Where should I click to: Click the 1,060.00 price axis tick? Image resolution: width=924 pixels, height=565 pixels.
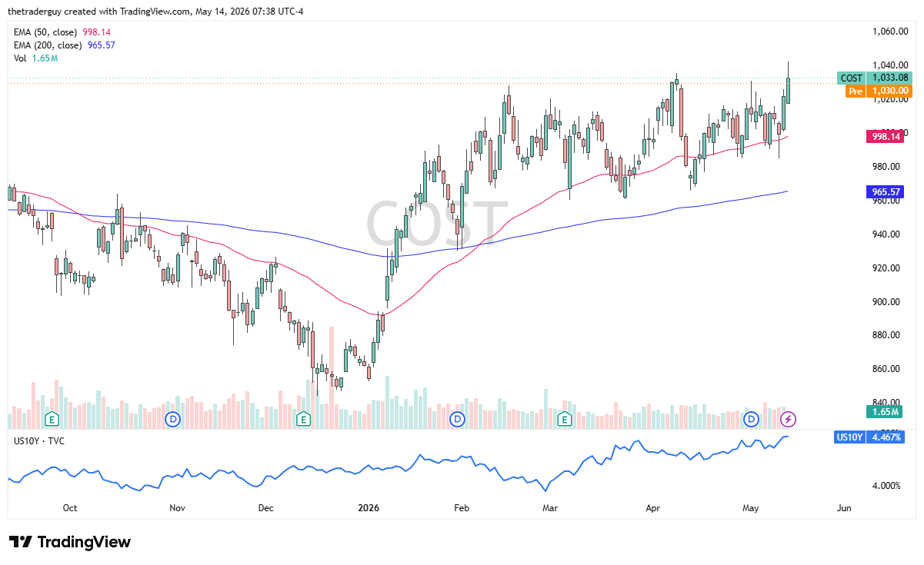[x=891, y=32]
